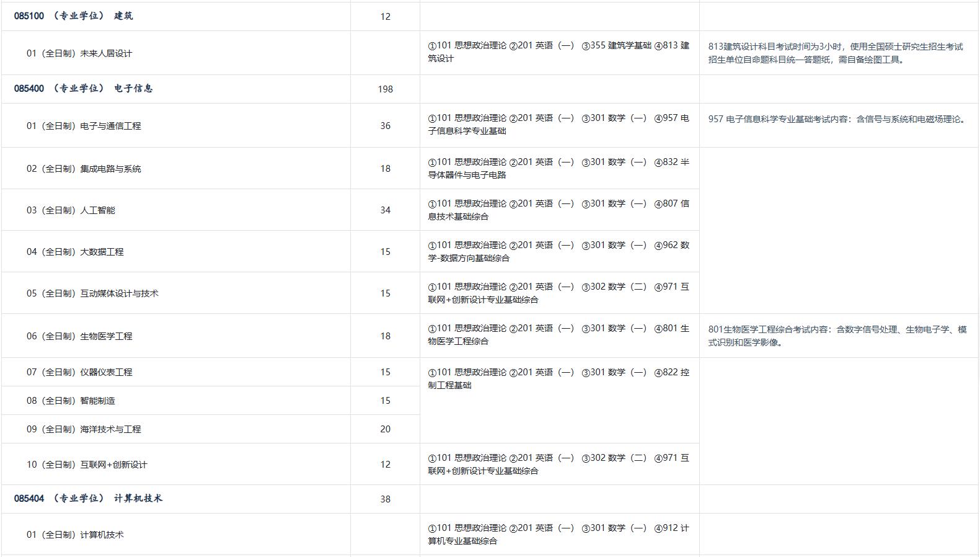Click the 085100 建筑 major heading

73,16
